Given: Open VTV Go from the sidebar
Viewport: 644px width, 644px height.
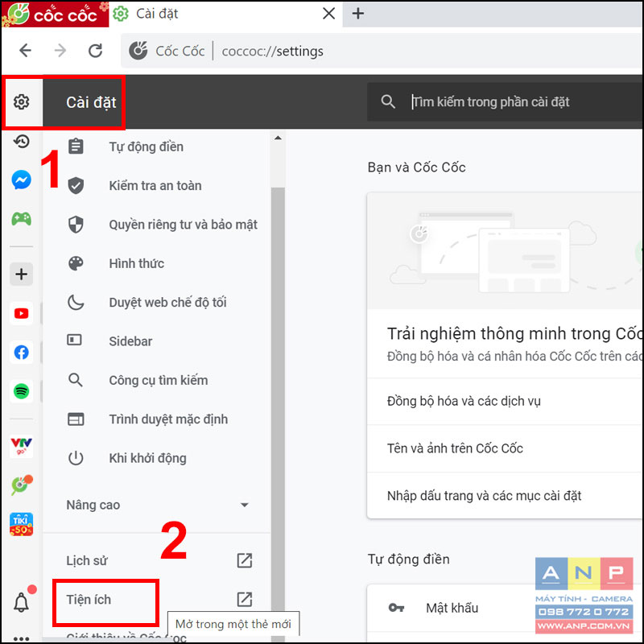Looking at the screenshot, I should point(22,447).
